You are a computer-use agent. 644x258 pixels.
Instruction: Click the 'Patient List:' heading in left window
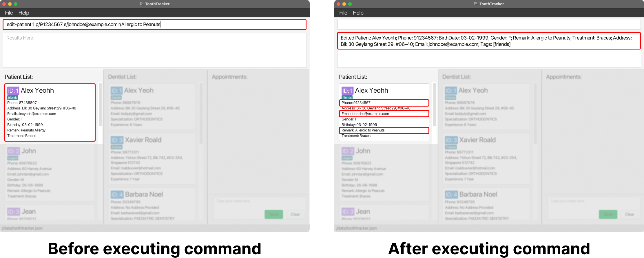[x=19, y=77]
